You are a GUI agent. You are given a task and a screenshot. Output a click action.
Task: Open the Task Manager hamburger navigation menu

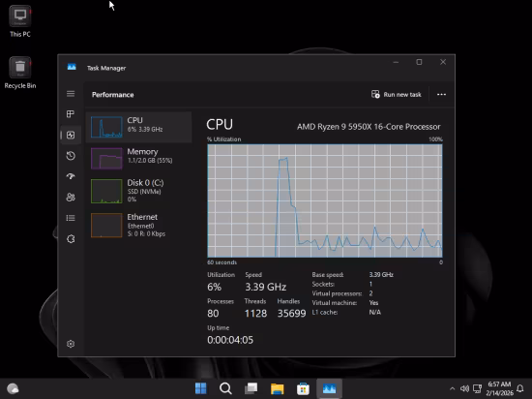coord(71,94)
